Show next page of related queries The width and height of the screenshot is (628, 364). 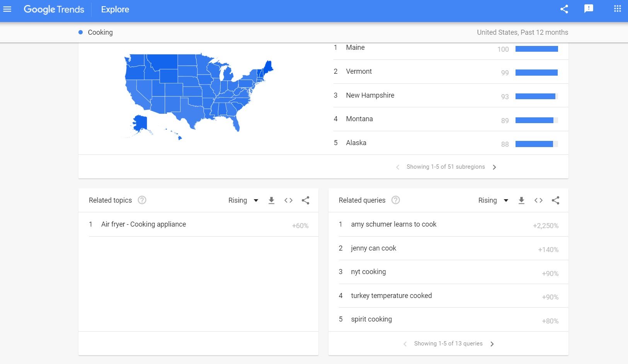tap(492, 344)
